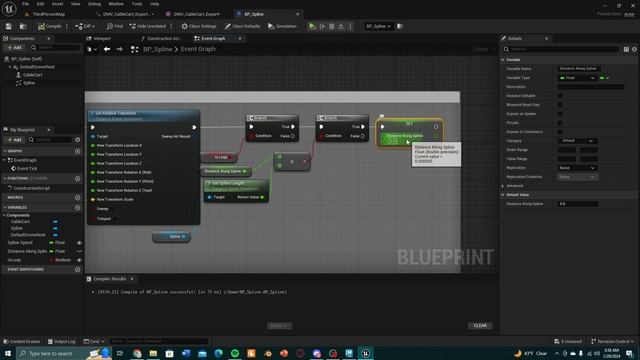640x360 pixels.
Task: Open the BP_Spline debug object dropdown
Action: [x=378, y=26]
